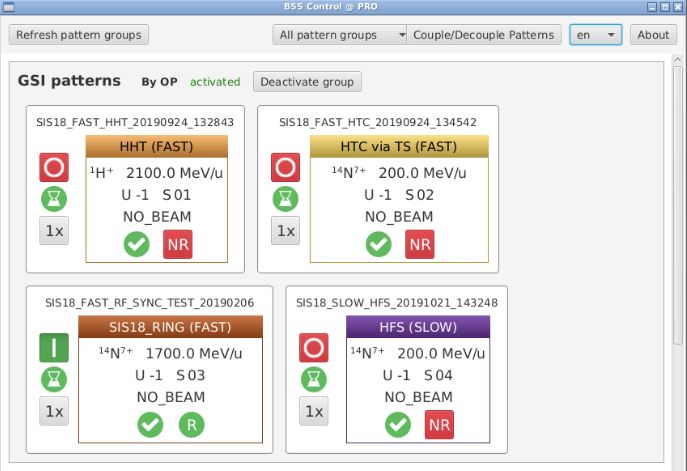The width and height of the screenshot is (687, 471).
Task: Open the Couple/Decouple Patterns button
Action: 483,35
